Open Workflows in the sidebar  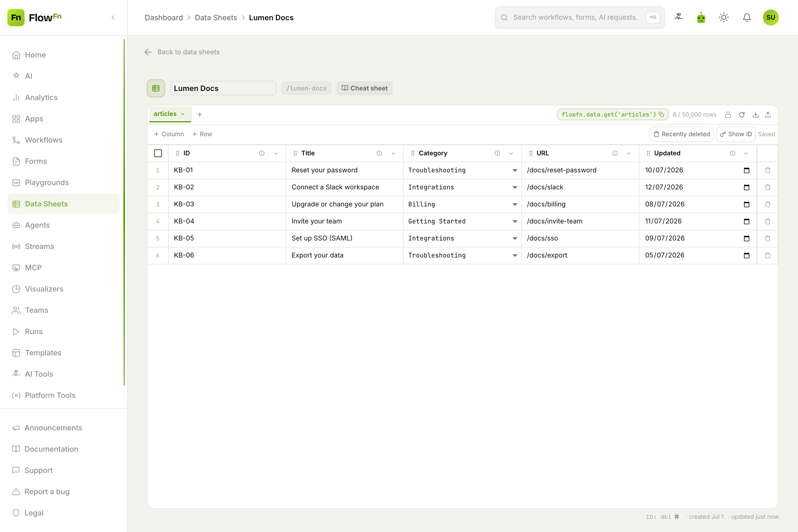[x=64, y=140]
